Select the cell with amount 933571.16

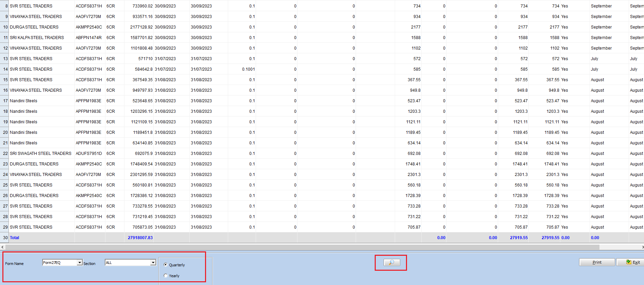pyautogui.click(x=139, y=16)
